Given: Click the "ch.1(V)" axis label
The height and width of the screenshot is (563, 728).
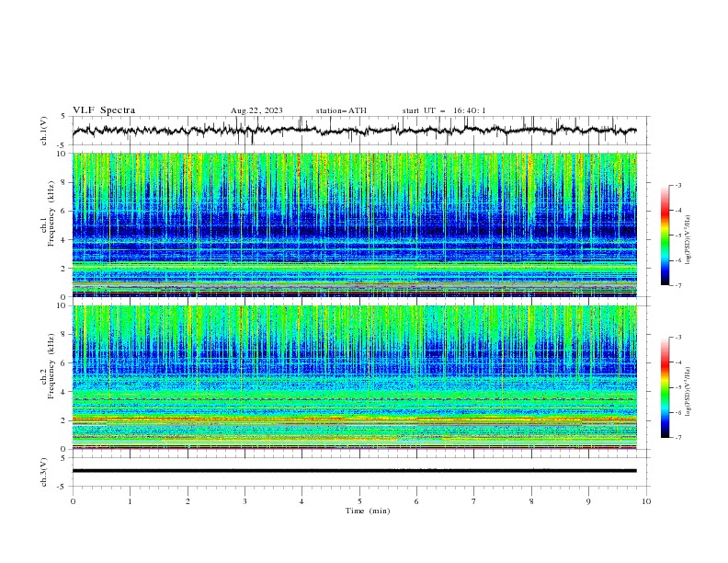Looking at the screenshot, I should [x=44, y=131].
